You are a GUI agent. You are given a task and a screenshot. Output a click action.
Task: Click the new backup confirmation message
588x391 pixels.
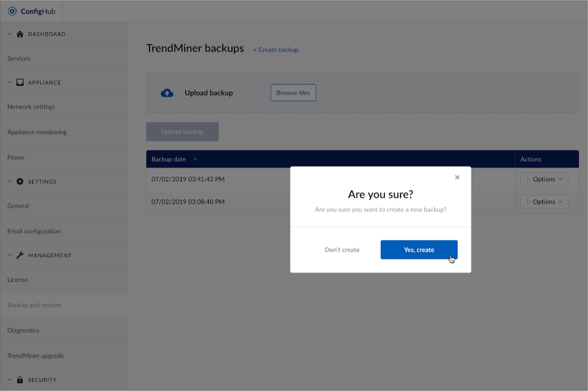pyautogui.click(x=380, y=210)
